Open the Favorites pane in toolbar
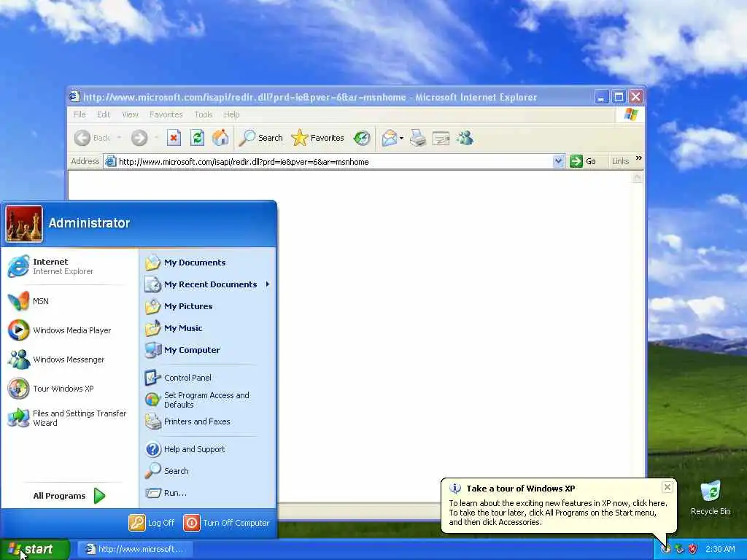747x560 pixels. point(317,138)
